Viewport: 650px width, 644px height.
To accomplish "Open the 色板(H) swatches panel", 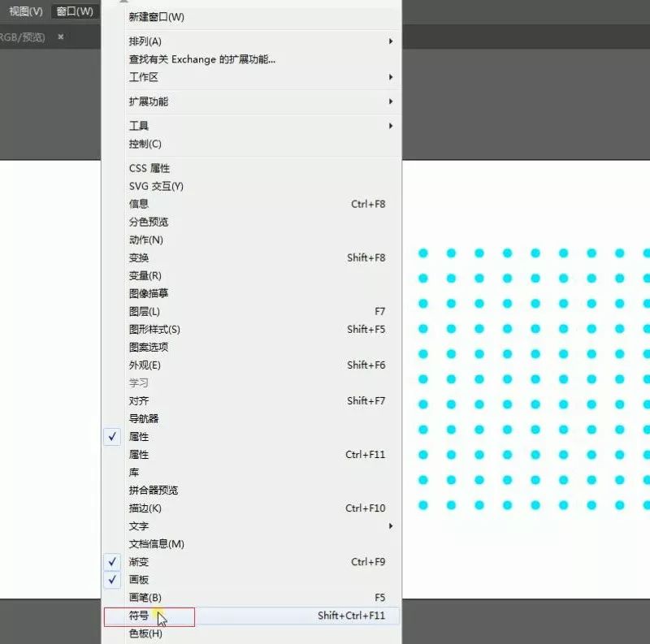I will click(145, 633).
